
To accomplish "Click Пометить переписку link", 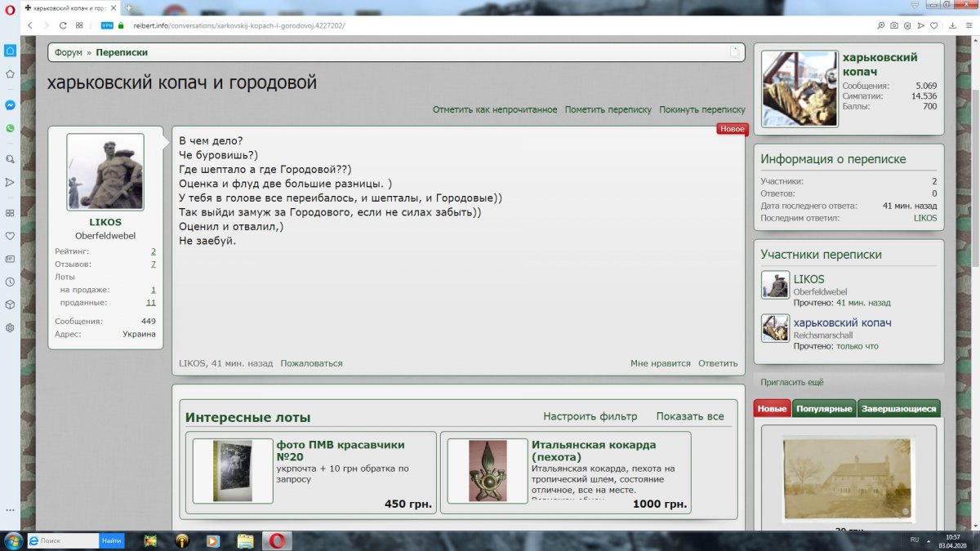I will 608,109.
